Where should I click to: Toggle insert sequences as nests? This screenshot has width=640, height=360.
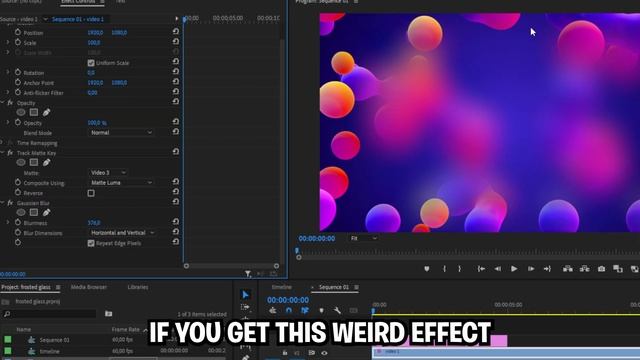273,311
